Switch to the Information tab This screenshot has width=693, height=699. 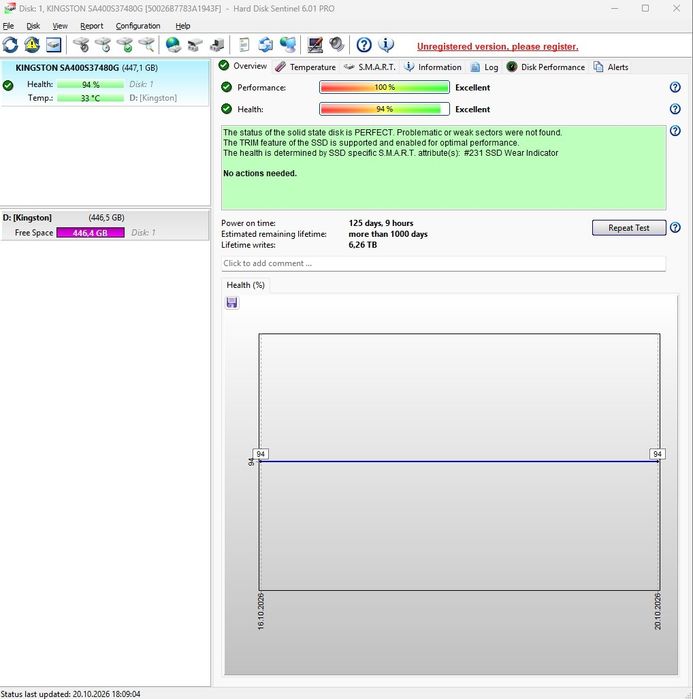(x=433, y=67)
